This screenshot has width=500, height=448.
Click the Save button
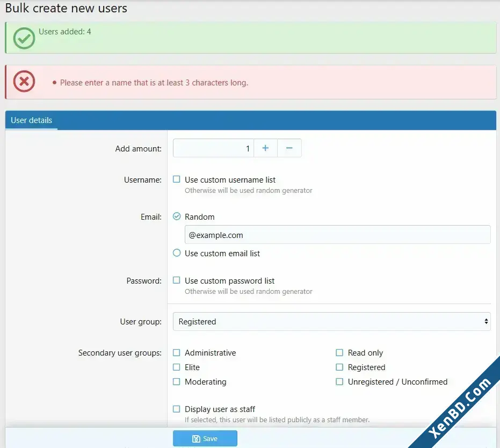pos(205,438)
